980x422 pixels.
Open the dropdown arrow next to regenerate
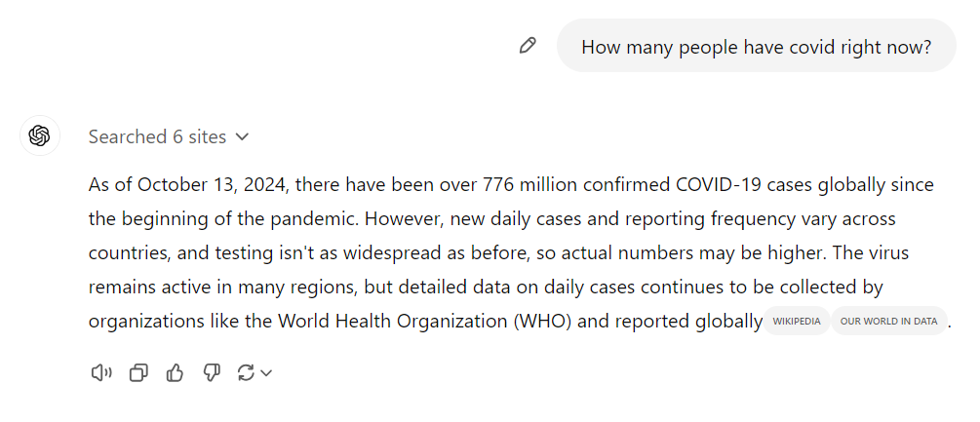(x=266, y=373)
